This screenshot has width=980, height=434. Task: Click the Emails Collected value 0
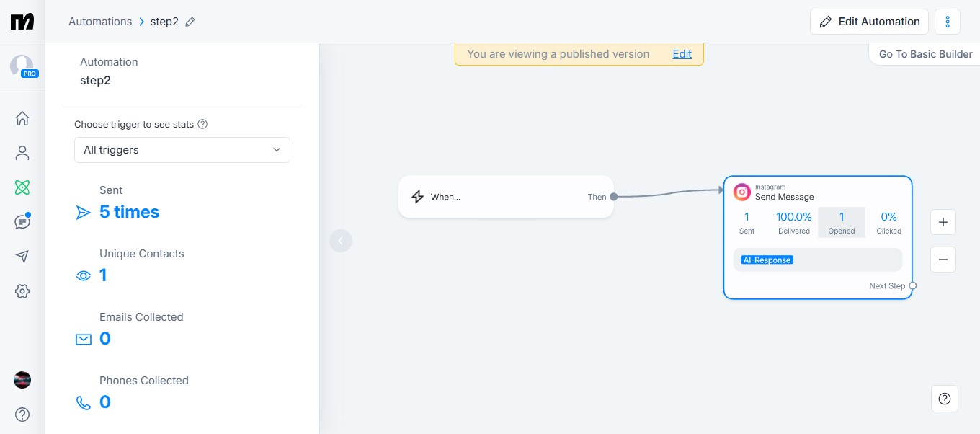(105, 339)
